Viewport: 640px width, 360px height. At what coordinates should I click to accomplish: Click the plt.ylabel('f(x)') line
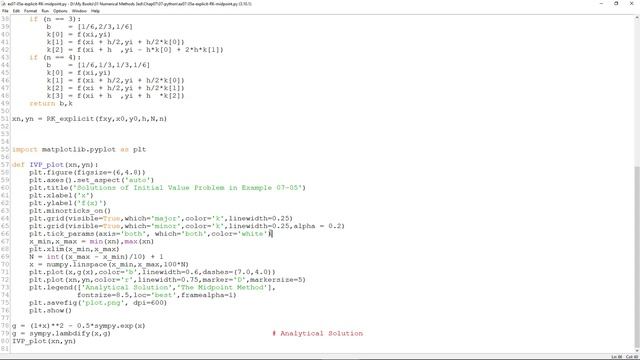coord(68,203)
